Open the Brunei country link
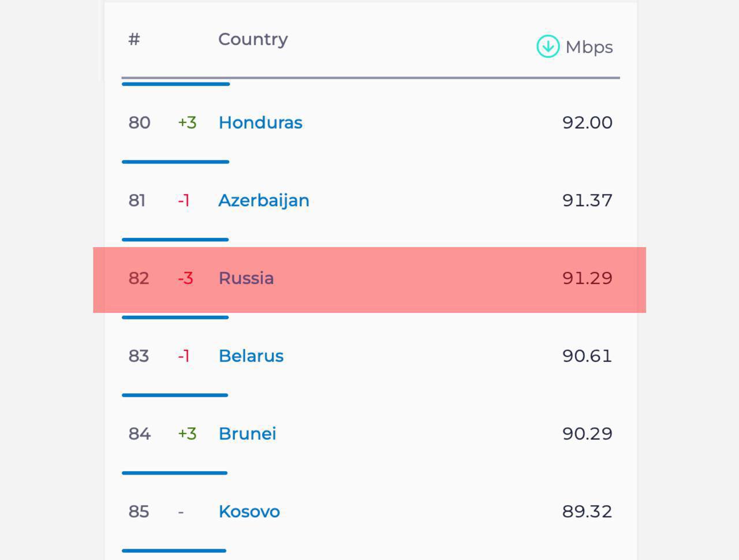 coord(248,434)
